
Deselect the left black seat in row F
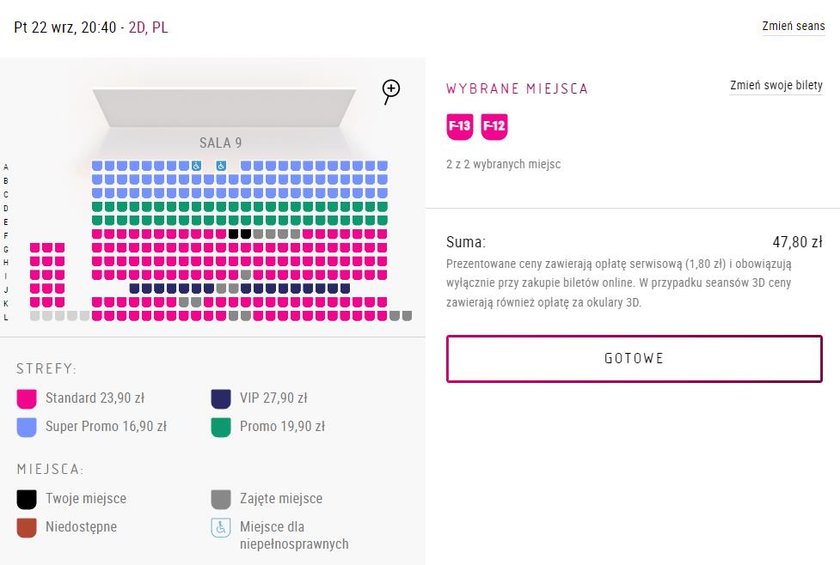tap(234, 234)
